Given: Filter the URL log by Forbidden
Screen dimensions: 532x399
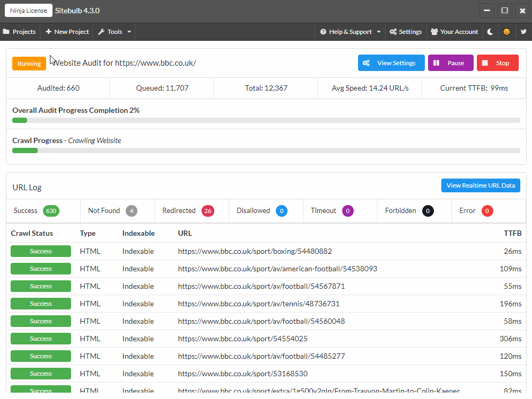Looking at the screenshot, I should (415, 211).
